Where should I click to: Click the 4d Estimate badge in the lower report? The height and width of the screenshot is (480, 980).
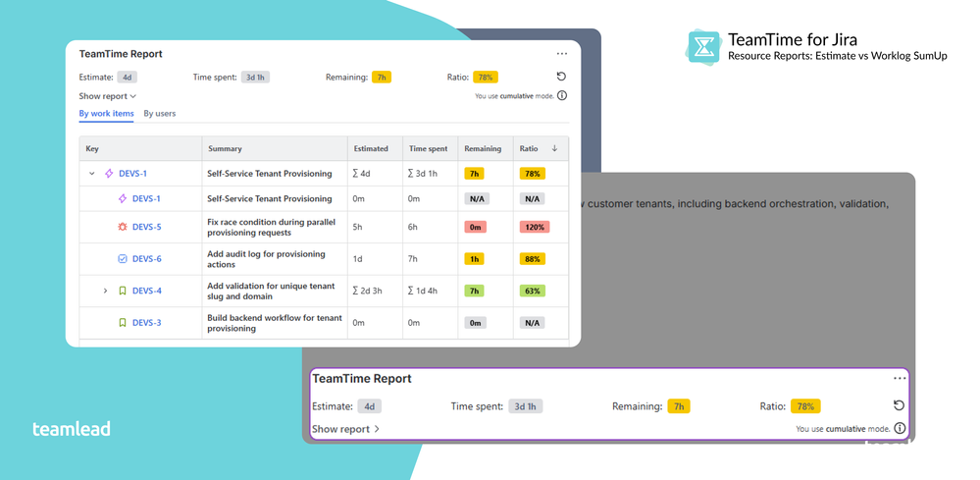(370, 406)
